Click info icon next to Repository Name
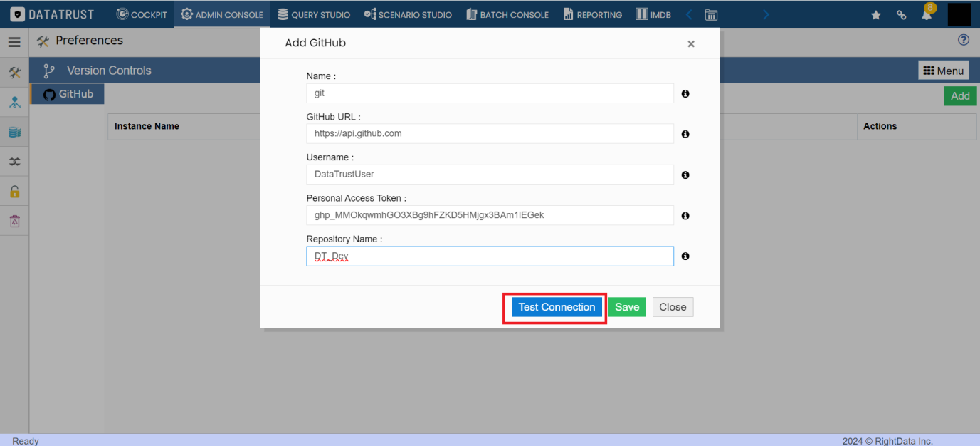The width and height of the screenshot is (980, 446). pos(685,256)
